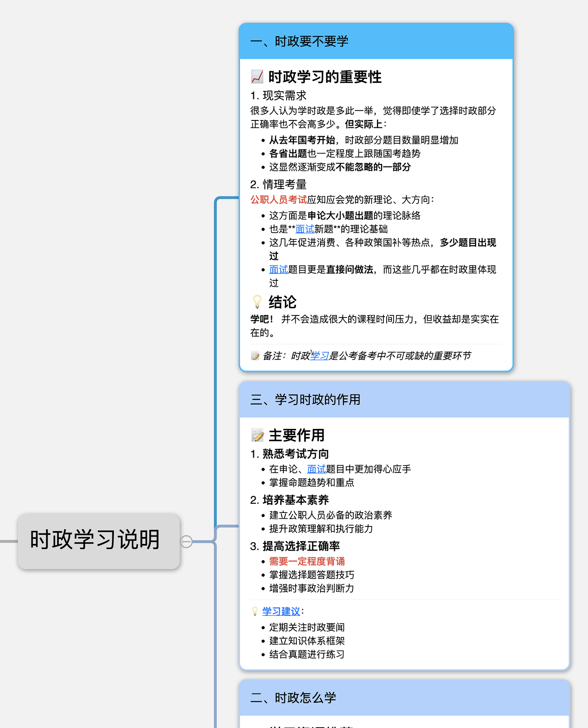This screenshot has width=588, height=728.
Task: Open the 面试 link before 新题的理论基础
Action: pos(305,229)
